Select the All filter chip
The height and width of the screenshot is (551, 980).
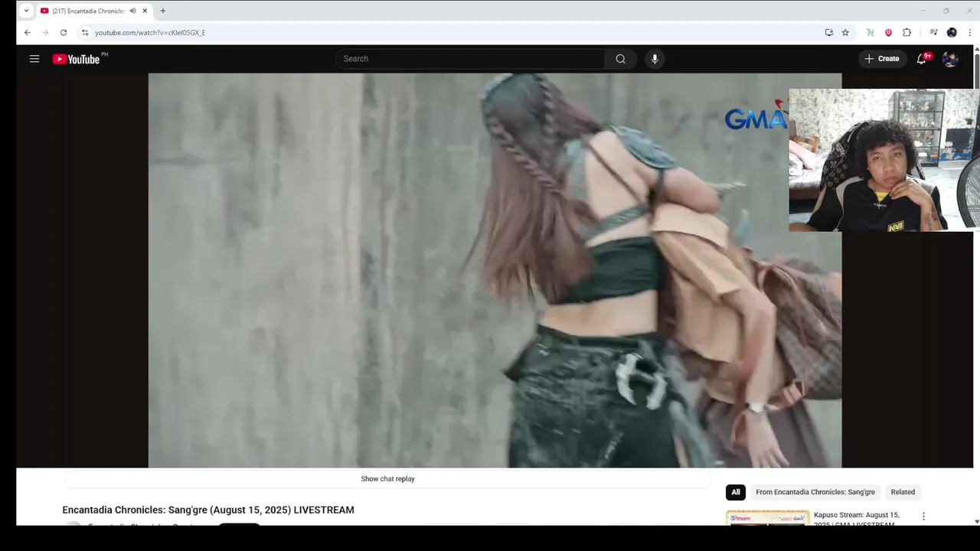736,492
